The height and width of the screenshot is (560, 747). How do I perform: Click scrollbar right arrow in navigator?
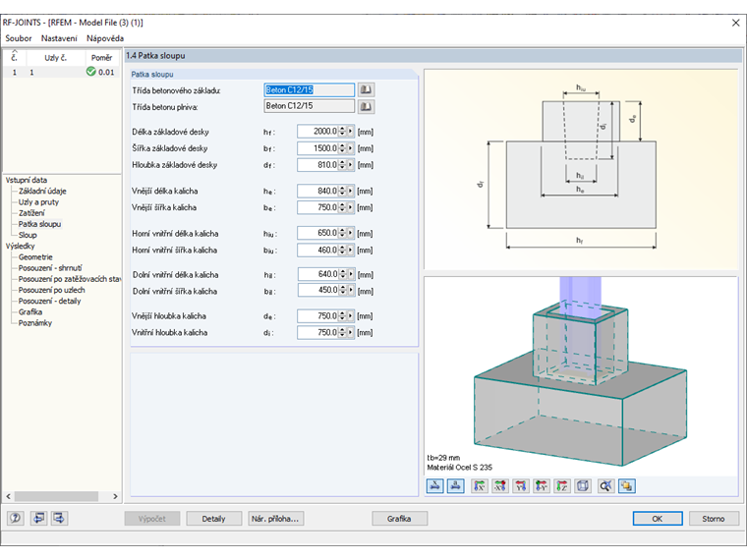pos(115,496)
